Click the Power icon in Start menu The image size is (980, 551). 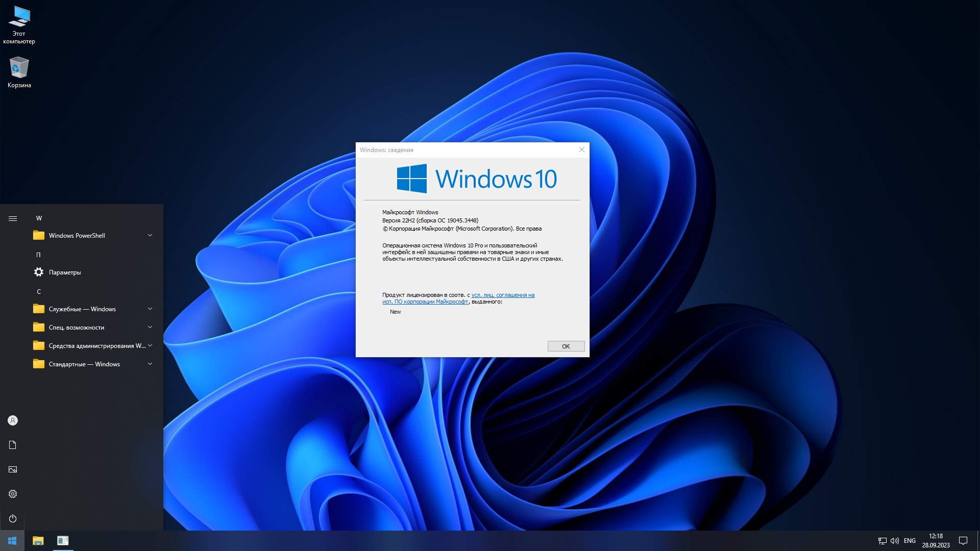(13, 518)
